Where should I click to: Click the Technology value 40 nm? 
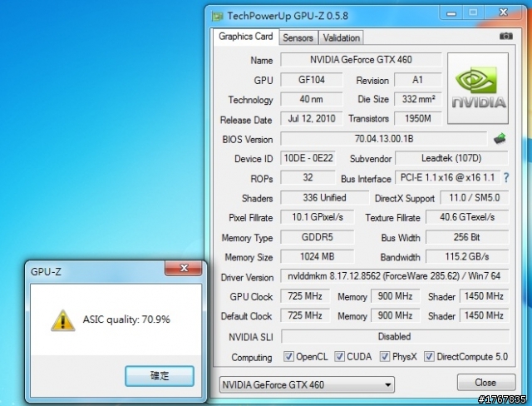pos(312,99)
